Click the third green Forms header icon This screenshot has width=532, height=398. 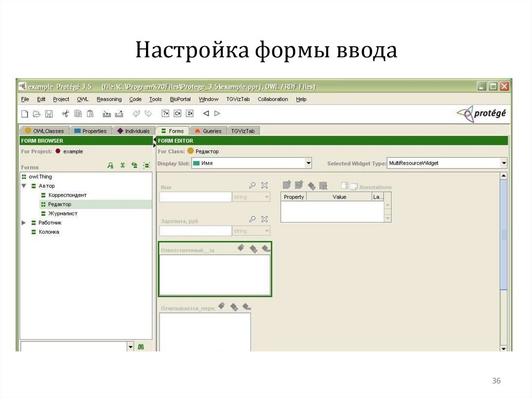click(x=135, y=166)
